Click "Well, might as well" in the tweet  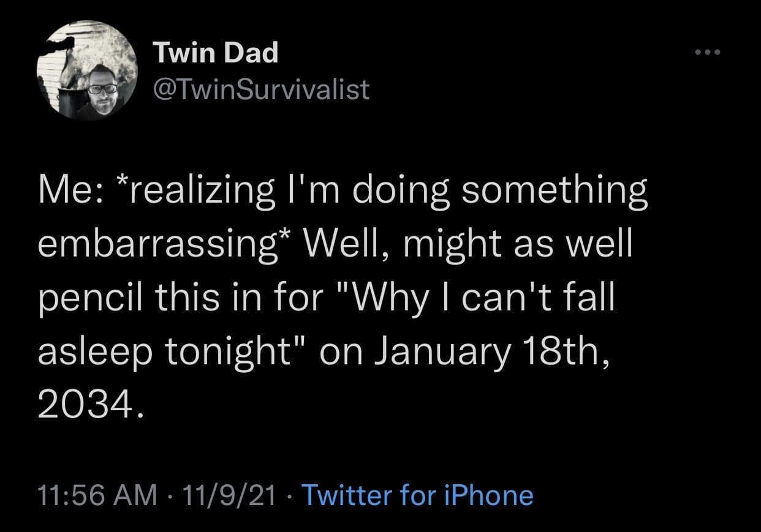tap(468, 245)
